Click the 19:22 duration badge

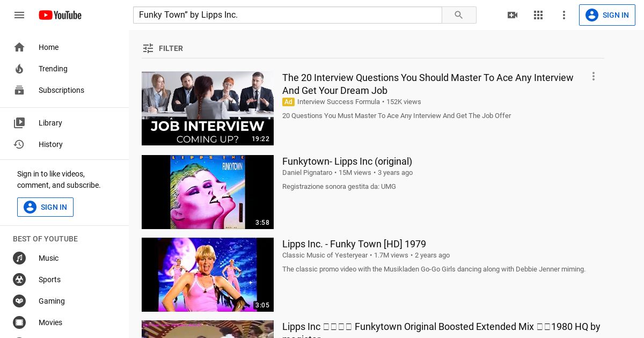[x=261, y=139]
